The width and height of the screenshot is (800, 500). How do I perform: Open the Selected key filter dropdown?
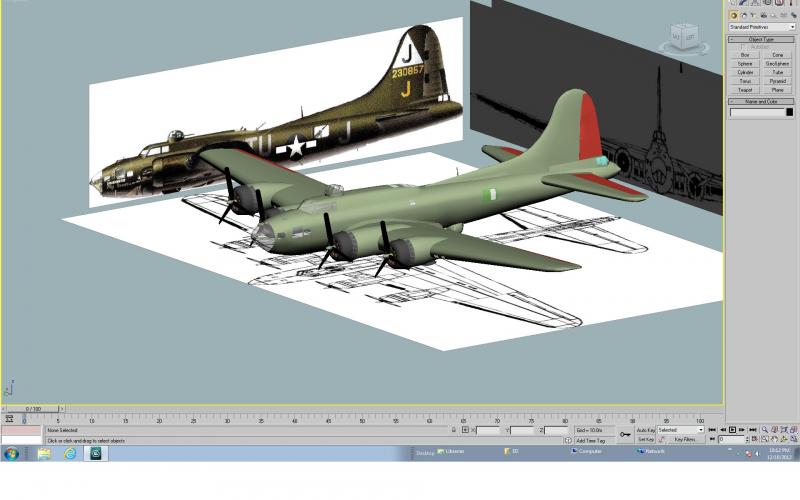coord(681,430)
